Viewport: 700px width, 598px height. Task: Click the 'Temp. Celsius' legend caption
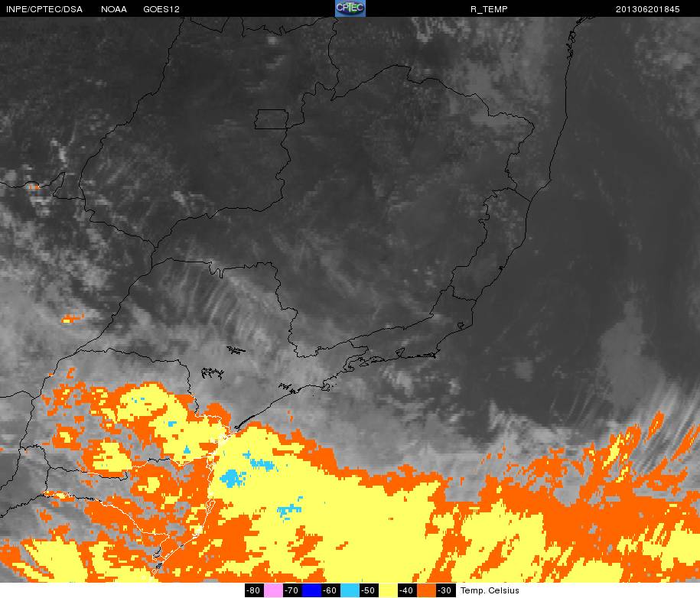[490, 590]
